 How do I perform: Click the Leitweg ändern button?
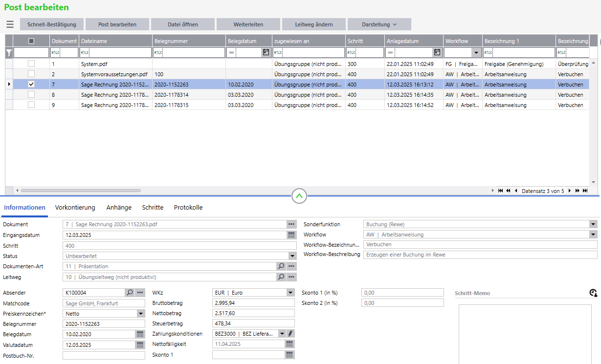(x=314, y=24)
